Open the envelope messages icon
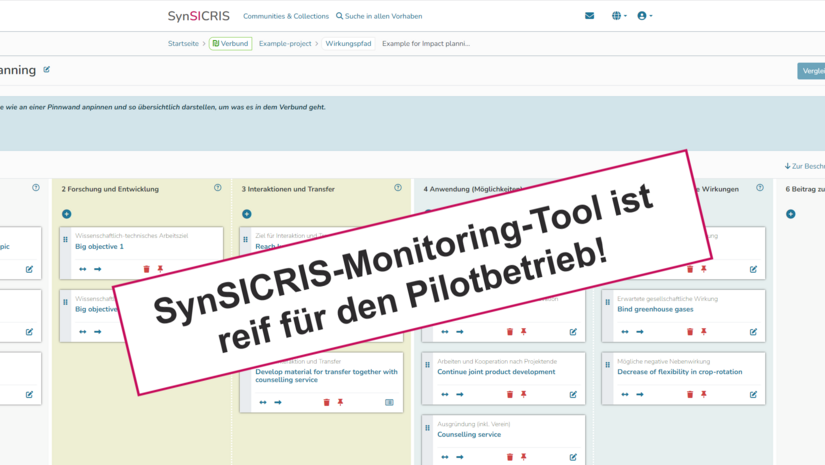 coord(589,16)
